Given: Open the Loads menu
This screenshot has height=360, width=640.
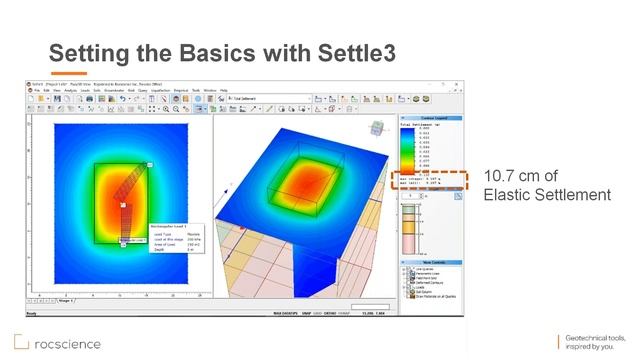Looking at the screenshot, I should click(85, 90).
